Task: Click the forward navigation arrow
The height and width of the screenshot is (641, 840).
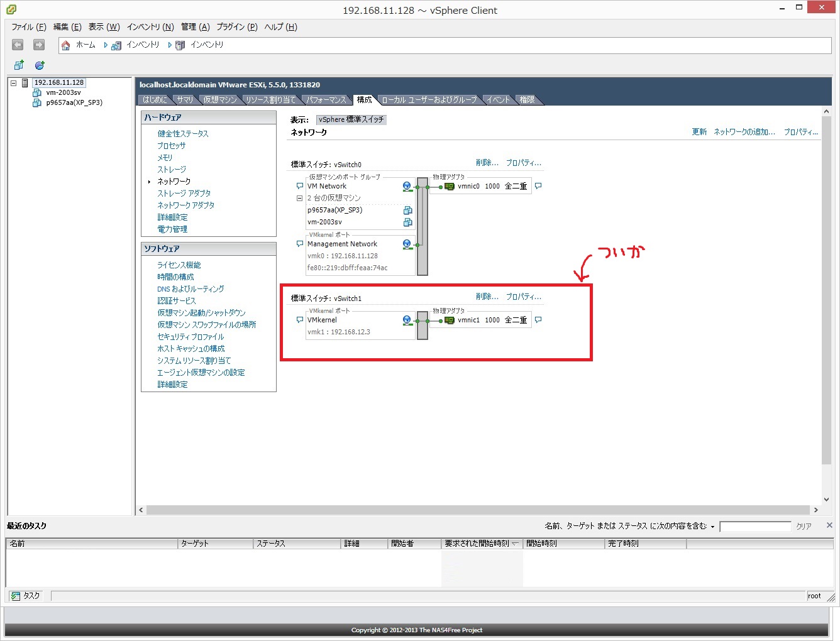Action: click(39, 45)
